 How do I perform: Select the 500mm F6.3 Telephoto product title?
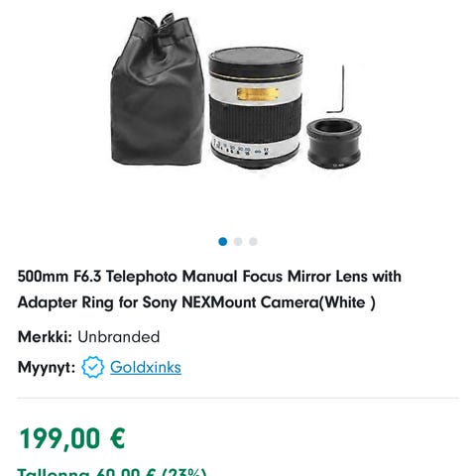(x=209, y=290)
